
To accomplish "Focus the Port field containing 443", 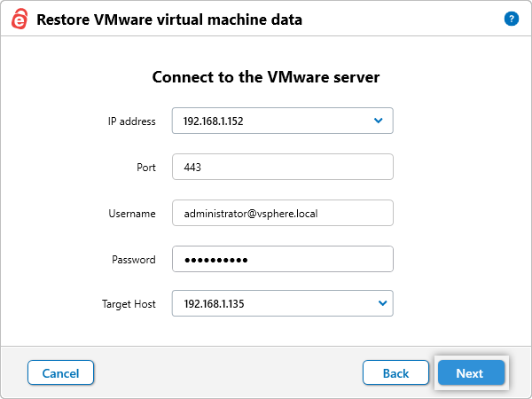I will 282,168.
